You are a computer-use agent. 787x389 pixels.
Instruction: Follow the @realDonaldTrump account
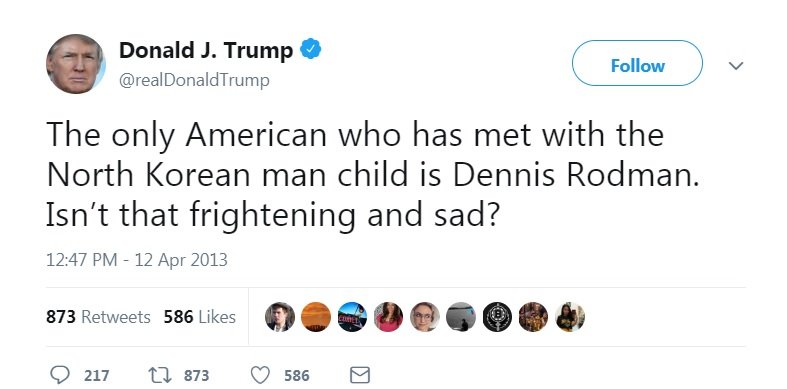pos(637,63)
